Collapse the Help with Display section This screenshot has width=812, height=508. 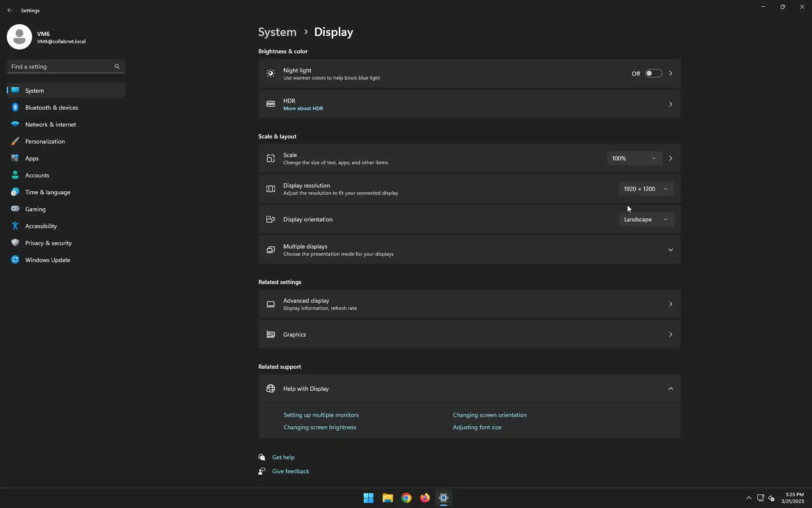point(670,389)
